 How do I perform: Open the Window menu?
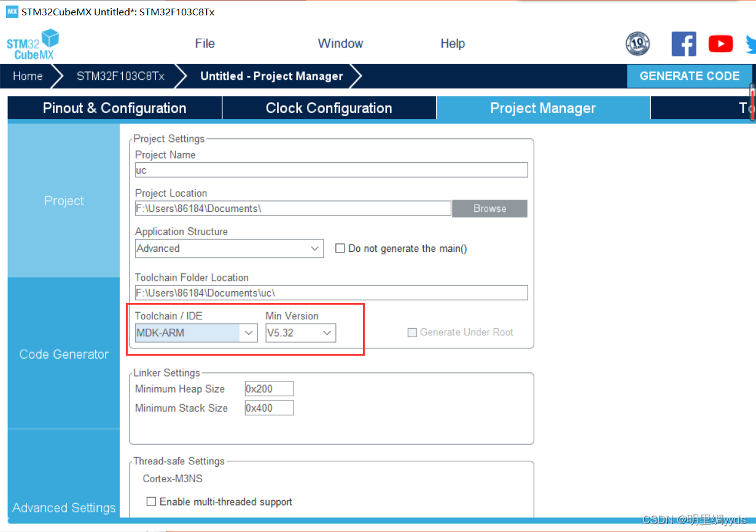[x=340, y=44]
